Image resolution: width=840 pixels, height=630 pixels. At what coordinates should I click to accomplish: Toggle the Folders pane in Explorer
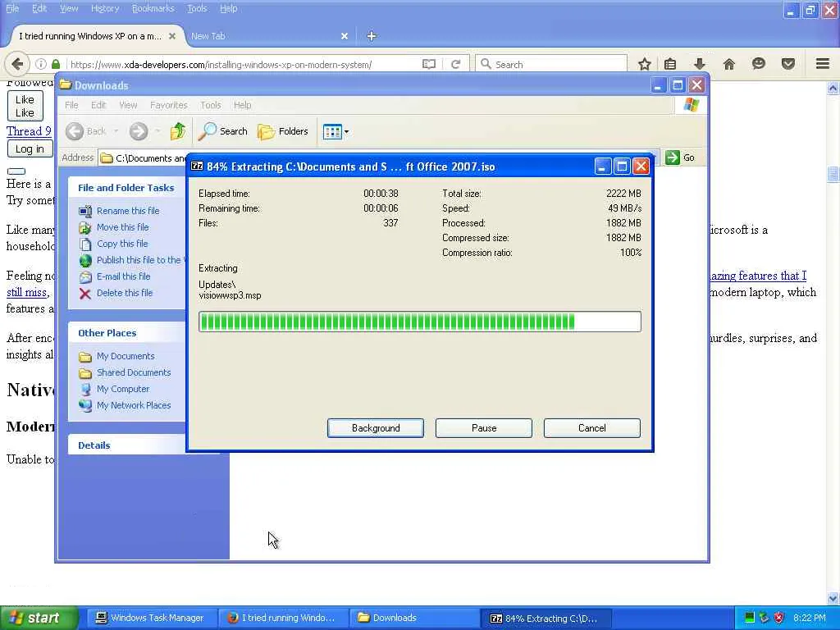tap(283, 131)
